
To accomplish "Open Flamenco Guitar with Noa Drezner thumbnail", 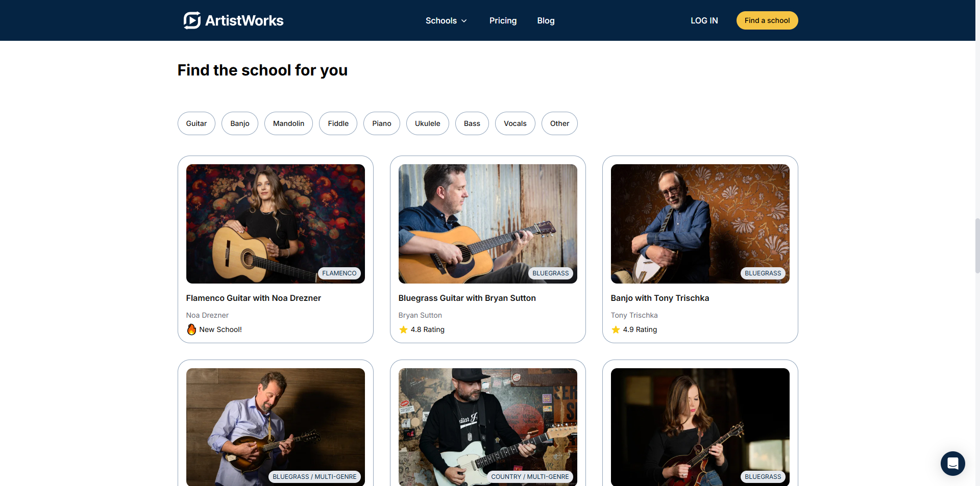I will 276,223.
